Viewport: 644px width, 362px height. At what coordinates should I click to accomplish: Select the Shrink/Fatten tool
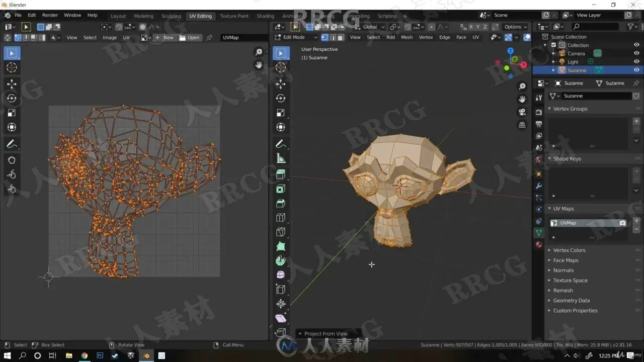tap(281, 304)
